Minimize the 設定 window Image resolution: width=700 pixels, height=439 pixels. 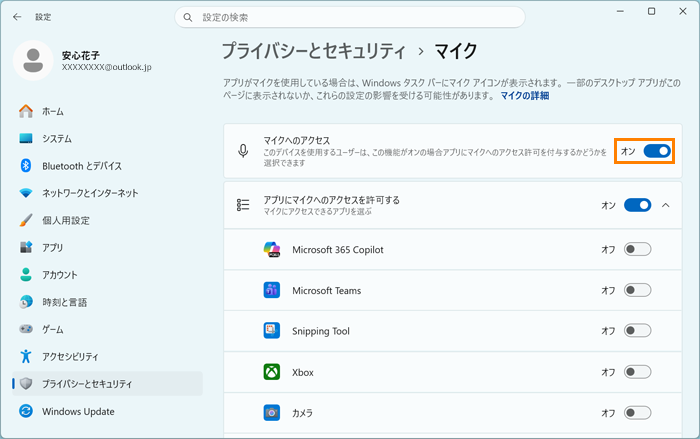(620, 12)
